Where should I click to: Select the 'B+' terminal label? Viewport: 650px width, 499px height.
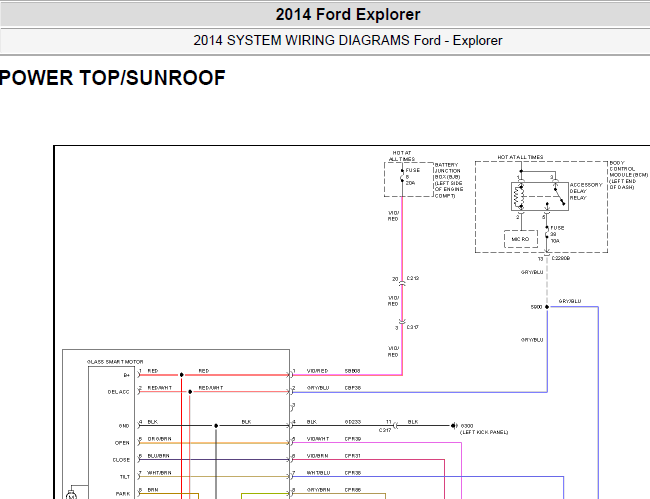pos(127,375)
